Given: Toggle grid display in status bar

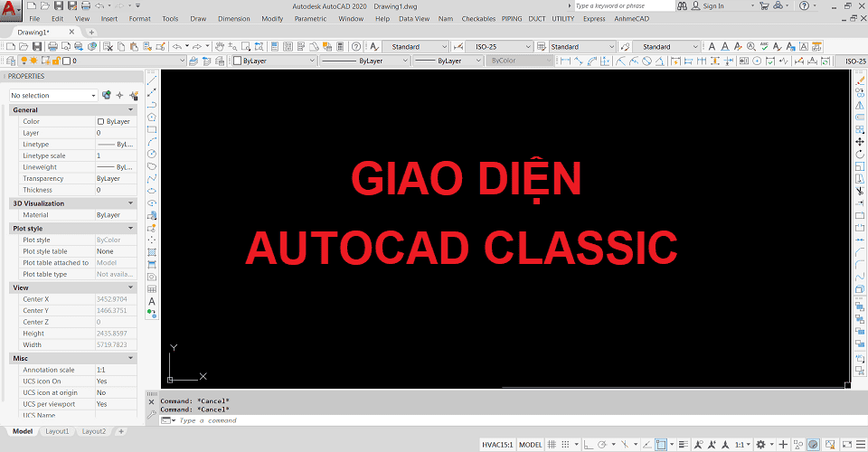Looking at the screenshot, I should tap(552, 444).
